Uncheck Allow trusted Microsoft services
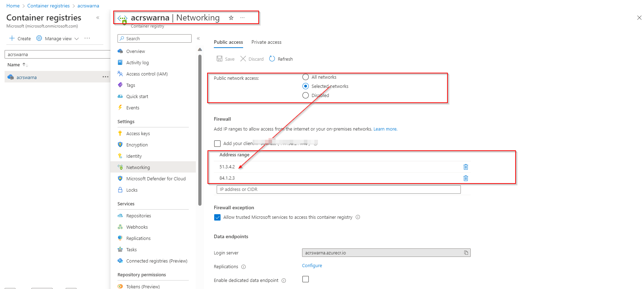Screen dimensions: 644x289 tap(217, 217)
